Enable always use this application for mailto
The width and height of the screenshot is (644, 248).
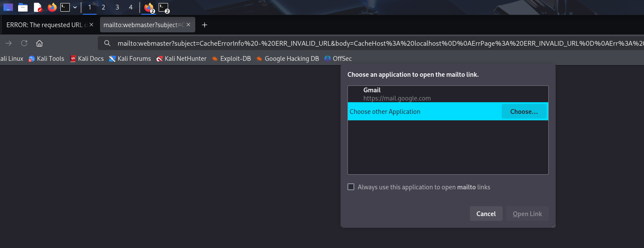[x=351, y=187]
